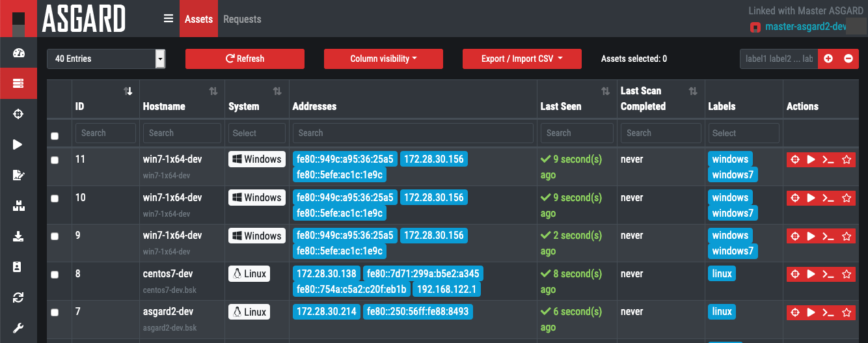The height and width of the screenshot is (343, 868).
Task: Check the box for asset ID 9
Action: (x=55, y=236)
